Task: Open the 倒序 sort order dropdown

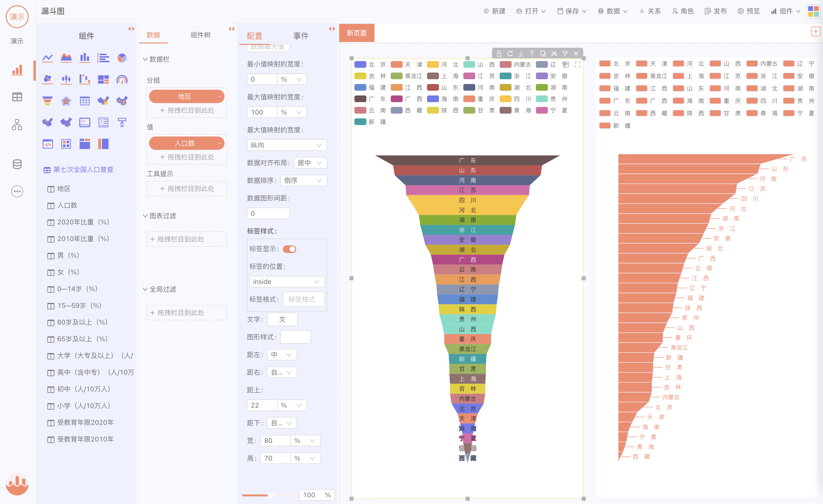Action: coord(303,181)
